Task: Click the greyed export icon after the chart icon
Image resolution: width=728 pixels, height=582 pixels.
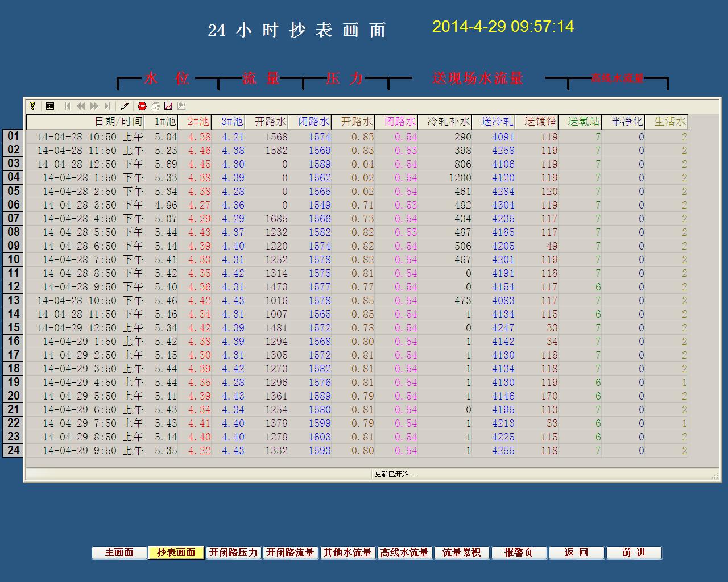Action: pos(181,106)
